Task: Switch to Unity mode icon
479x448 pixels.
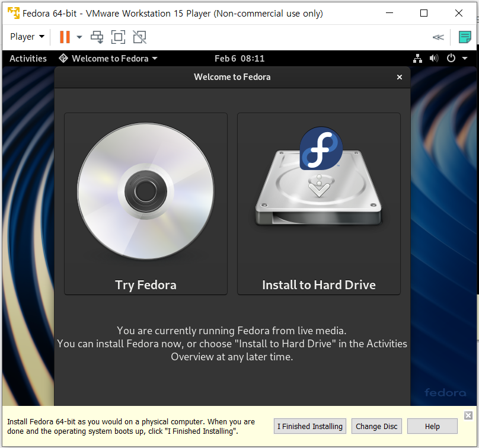Action: [139, 37]
